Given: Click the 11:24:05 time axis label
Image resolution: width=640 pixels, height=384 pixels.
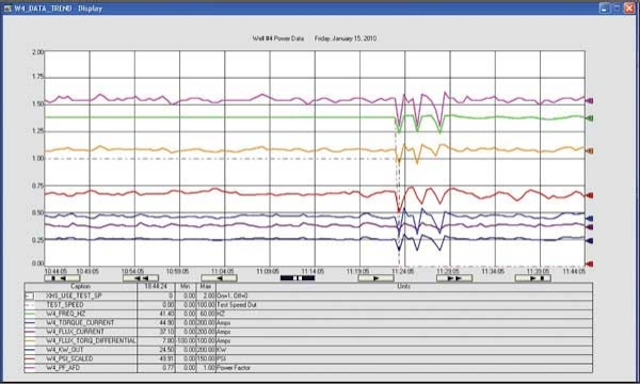Looking at the screenshot, I should point(403,271).
